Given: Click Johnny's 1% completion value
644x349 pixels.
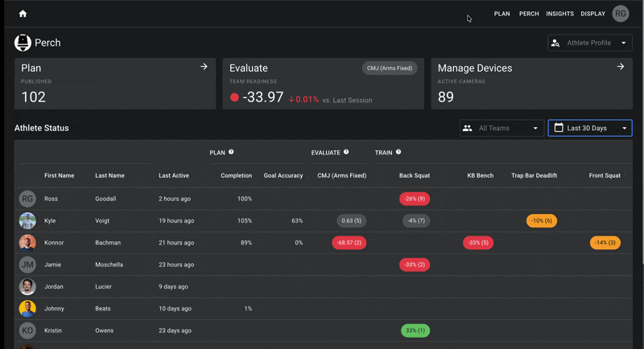Looking at the screenshot, I should click(x=248, y=309).
